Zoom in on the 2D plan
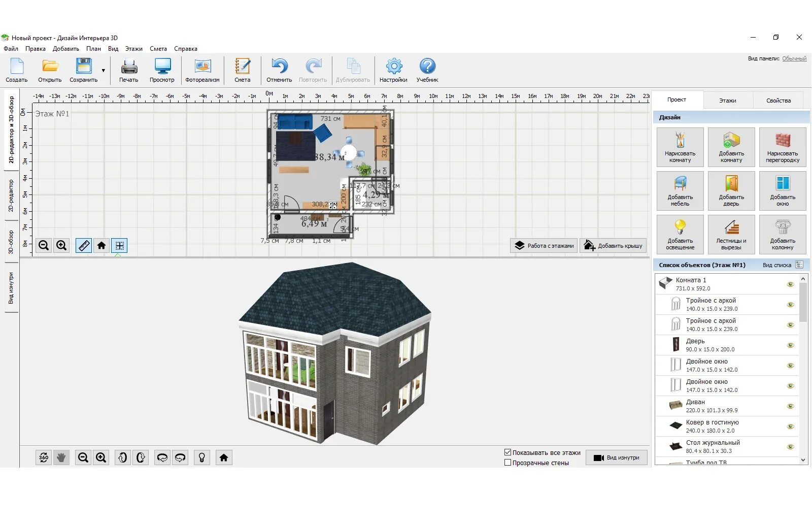 click(61, 246)
